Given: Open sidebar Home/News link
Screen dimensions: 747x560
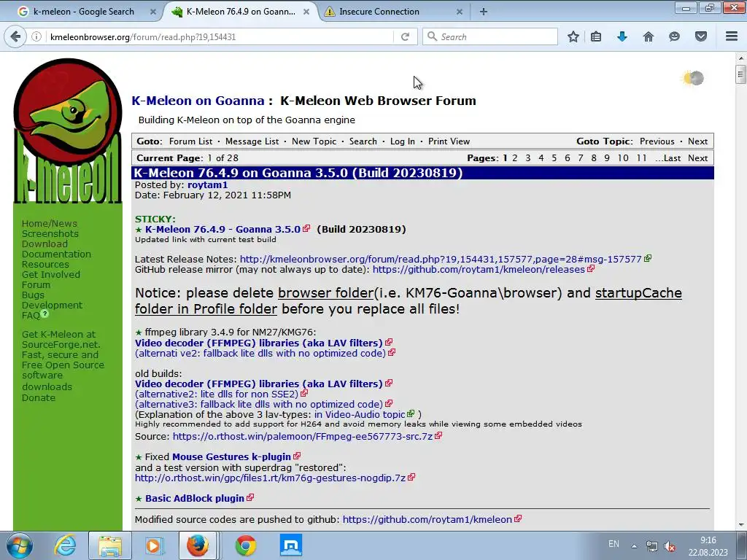Looking at the screenshot, I should [x=49, y=223].
